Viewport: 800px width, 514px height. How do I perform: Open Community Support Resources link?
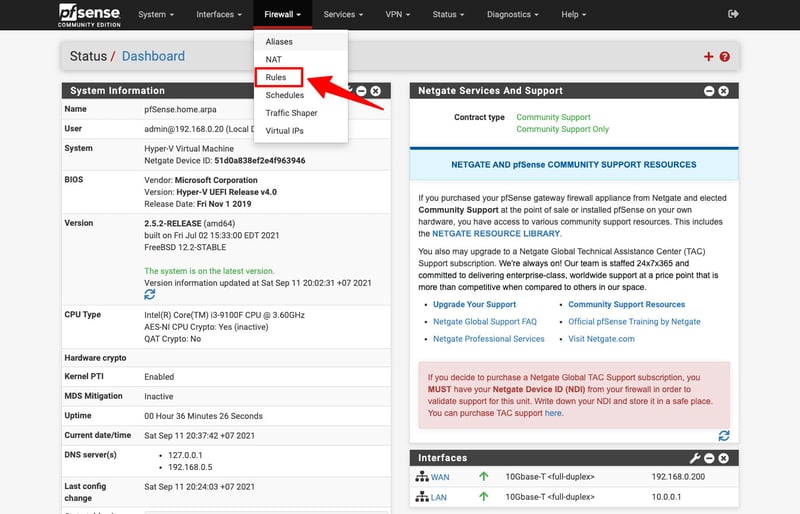click(x=627, y=304)
